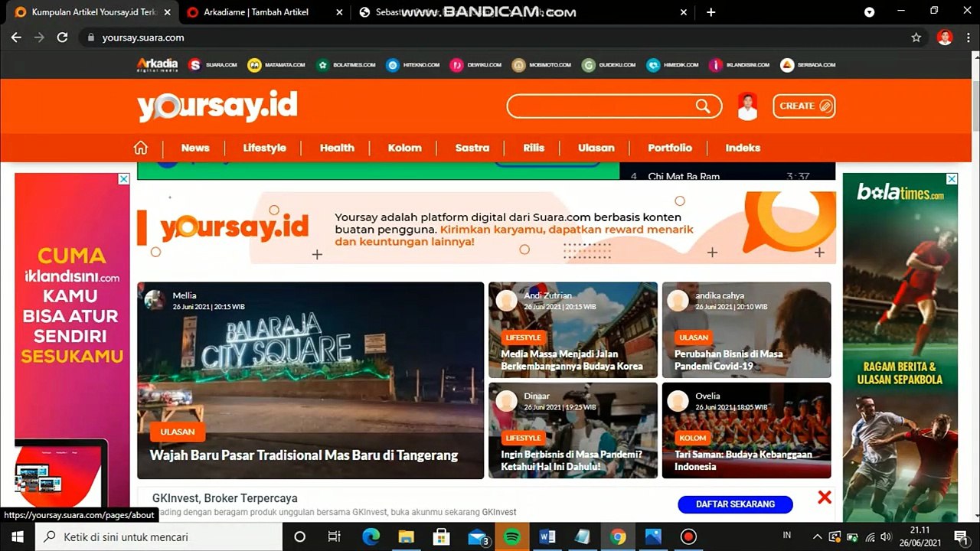980x551 pixels.
Task: Open the Sastra menu
Action: (472, 148)
